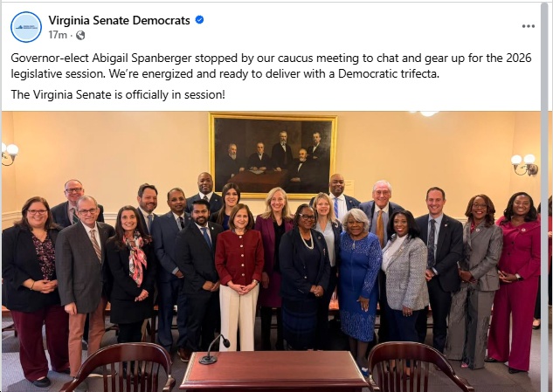Click the public globe privacy icon
The height and width of the screenshot is (392, 553).
80,35
